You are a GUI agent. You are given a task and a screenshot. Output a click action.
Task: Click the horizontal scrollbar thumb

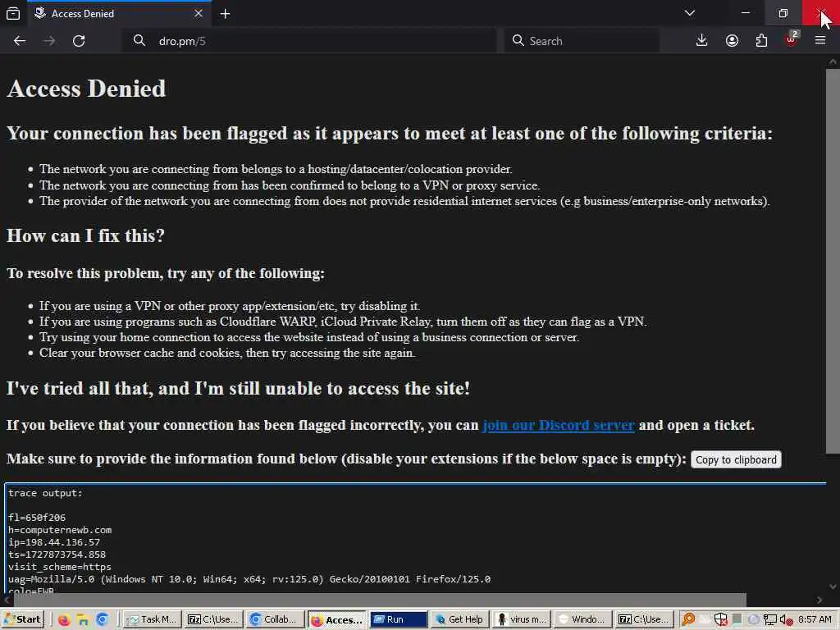tap(379, 600)
